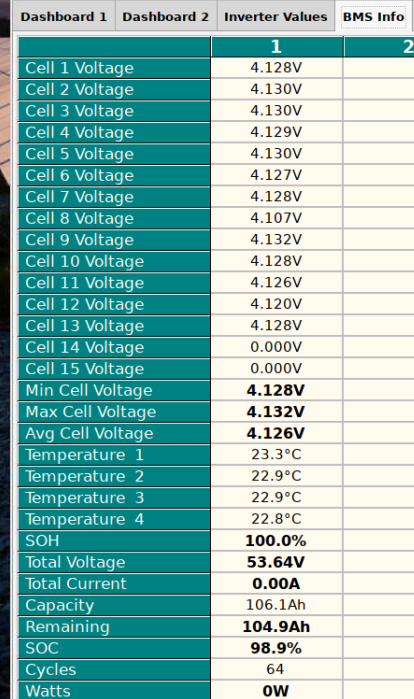Click the Total Voltage value 53.64V
Viewport: 414px width, 699px height.
276,562
